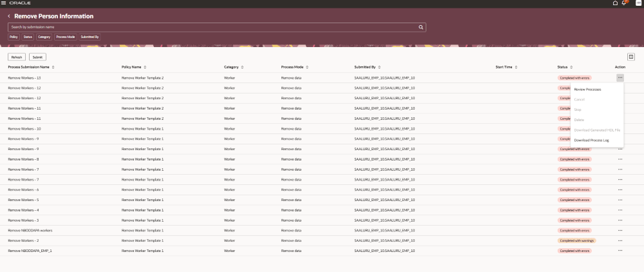Sort the Process Mode column
Viewport: 644px width, 272px height.
tap(307, 67)
